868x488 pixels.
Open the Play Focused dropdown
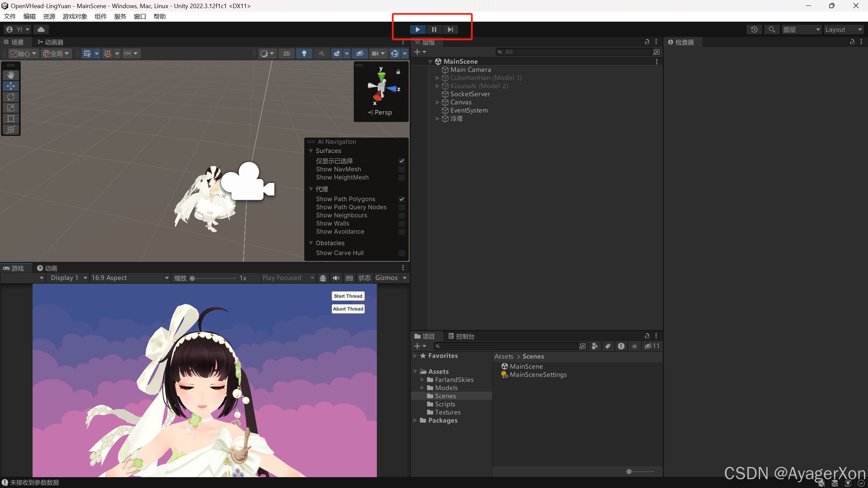tap(288, 278)
